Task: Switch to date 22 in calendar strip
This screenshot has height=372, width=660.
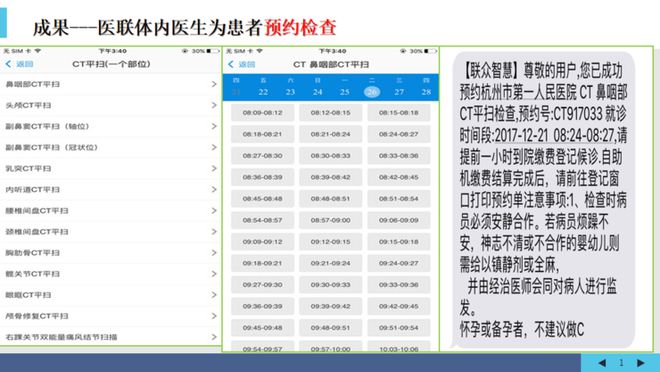Action: pos(263,92)
